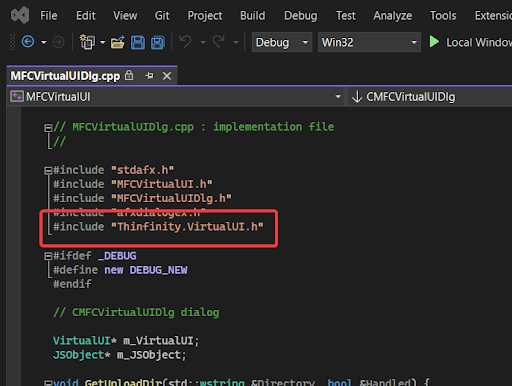This screenshot has height=386, width=512.
Task: Open the Git menu
Action: click(x=162, y=16)
